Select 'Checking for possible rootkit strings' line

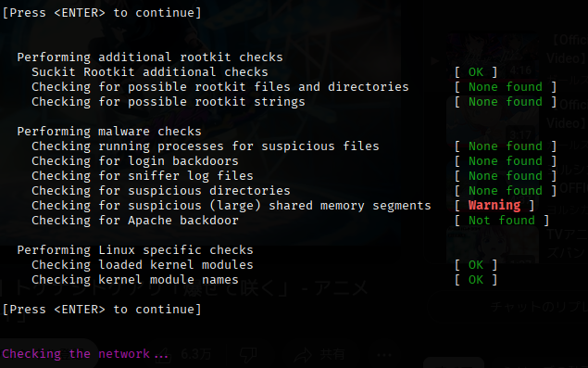pyautogui.click(x=169, y=102)
